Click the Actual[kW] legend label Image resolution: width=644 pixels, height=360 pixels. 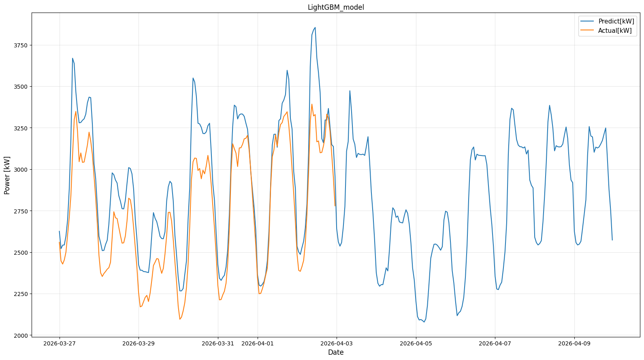(614, 30)
